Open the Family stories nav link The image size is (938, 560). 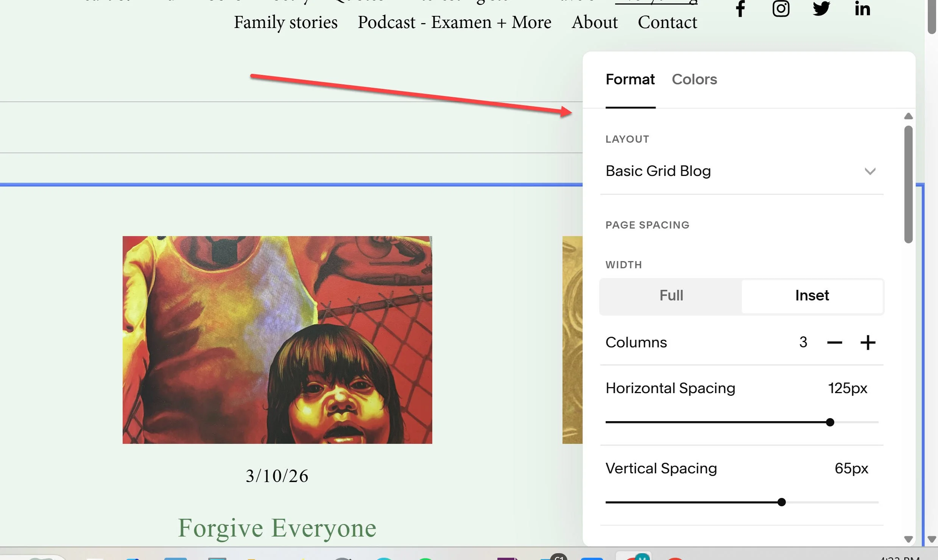pyautogui.click(x=285, y=22)
